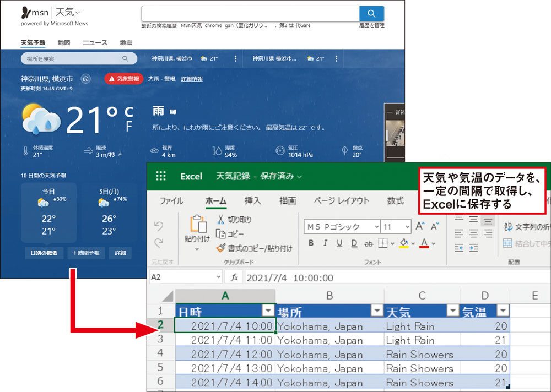The width and height of the screenshot is (551, 392).
Task: Click the MSN web search box
Action: (250, 13)
